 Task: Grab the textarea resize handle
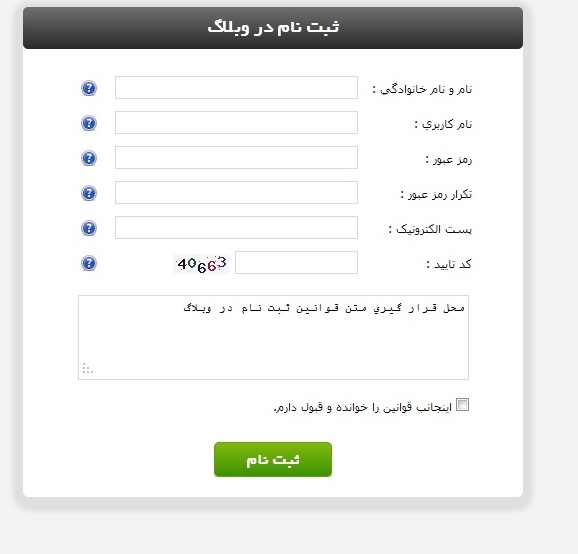[88, 368]
